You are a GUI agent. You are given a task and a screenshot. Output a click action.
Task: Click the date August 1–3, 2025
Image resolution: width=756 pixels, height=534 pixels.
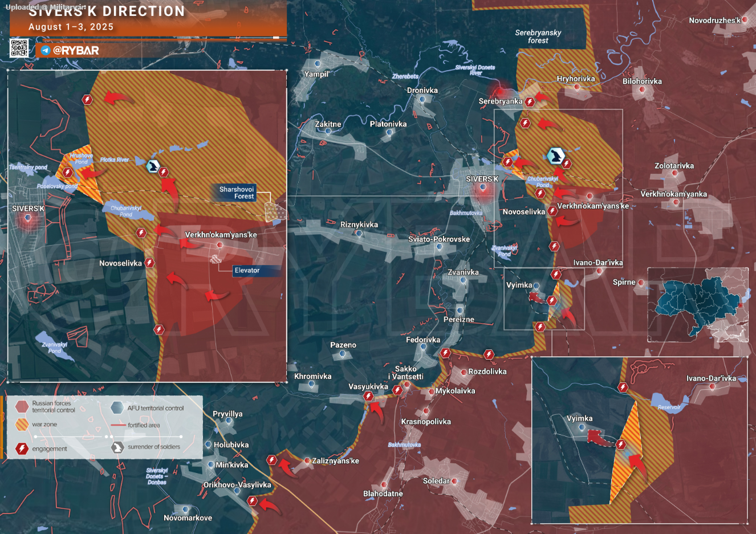pos(71,27)
